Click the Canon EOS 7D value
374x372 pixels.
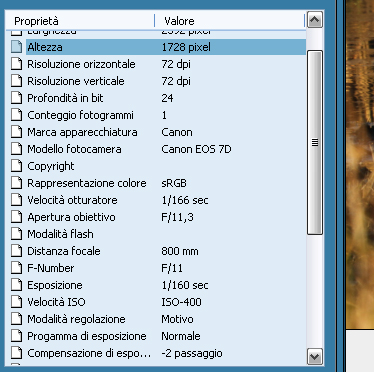pos(196,149)
